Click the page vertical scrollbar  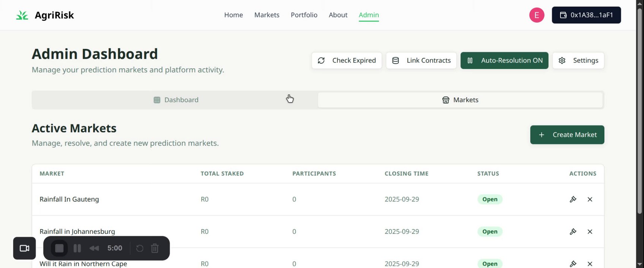coord(640,112)
